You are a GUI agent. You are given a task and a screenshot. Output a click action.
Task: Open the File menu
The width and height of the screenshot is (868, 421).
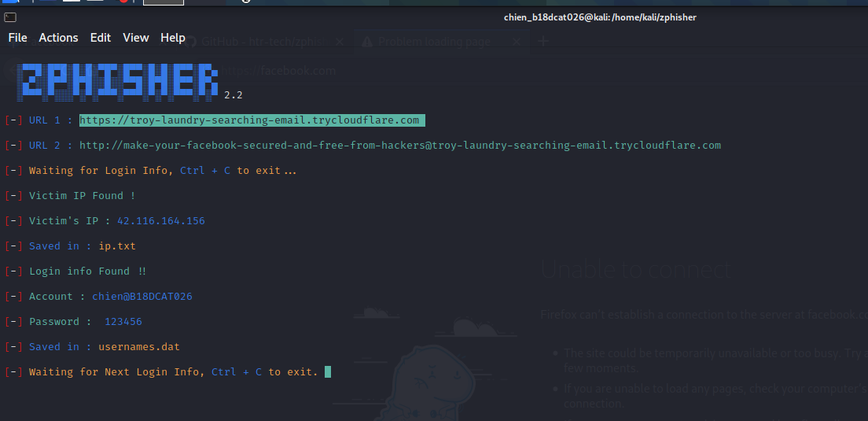[18, 38]
